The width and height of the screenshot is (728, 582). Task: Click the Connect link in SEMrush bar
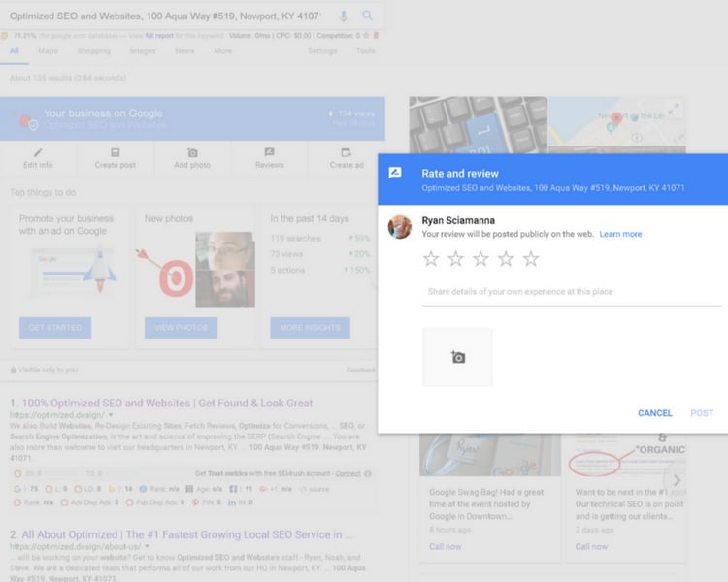click(x=347, y=474)
